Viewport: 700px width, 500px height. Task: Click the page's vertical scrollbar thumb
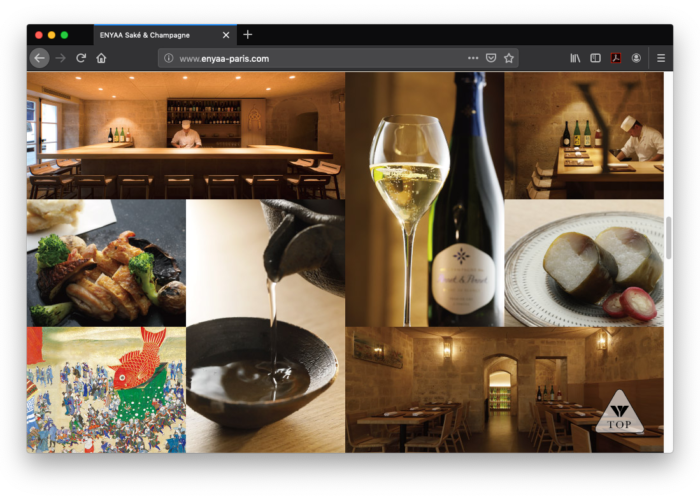[668, 239]
